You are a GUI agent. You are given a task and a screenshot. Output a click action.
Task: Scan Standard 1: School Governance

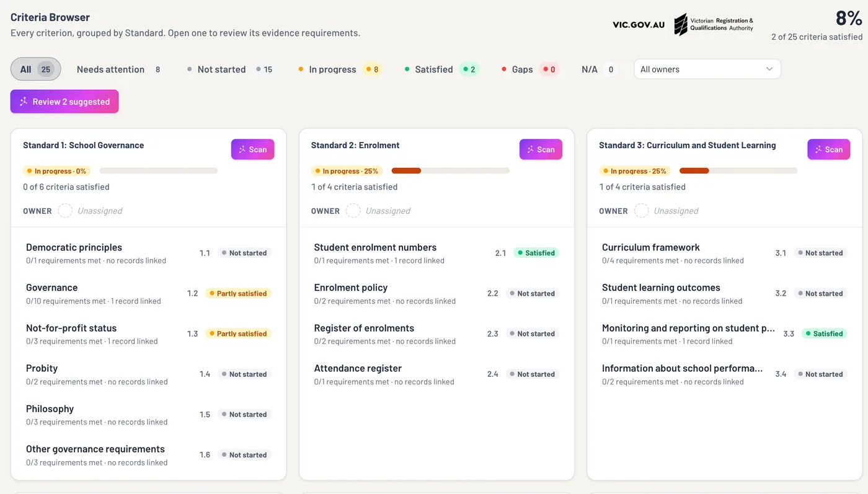(x=253, y=149)
